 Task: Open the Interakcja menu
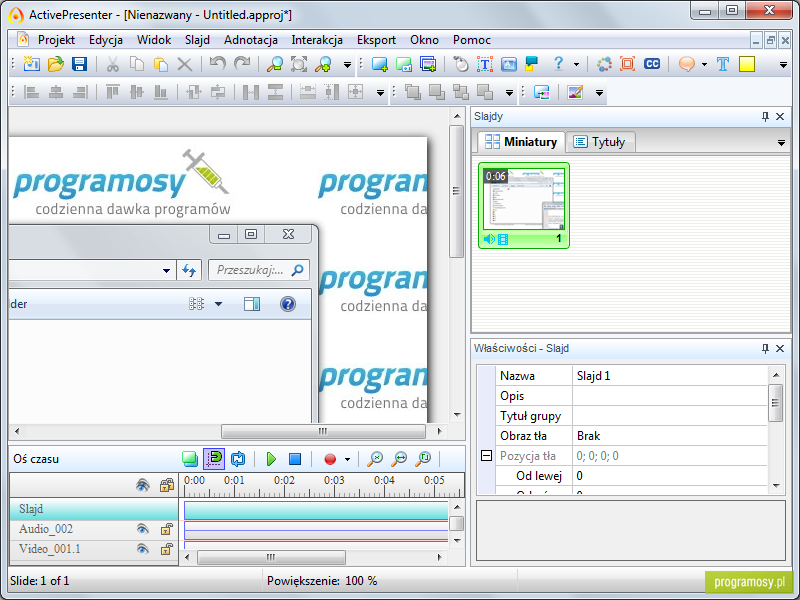[317, 40]
